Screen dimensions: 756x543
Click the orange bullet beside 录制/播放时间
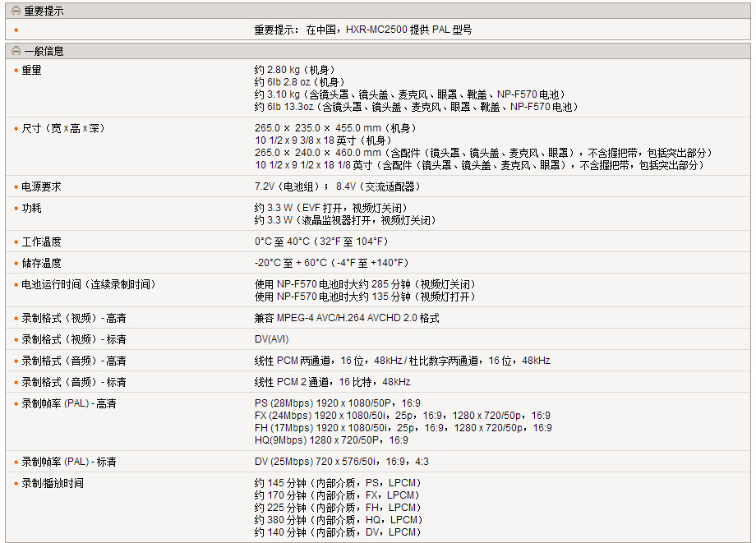(x=16, y=484)
